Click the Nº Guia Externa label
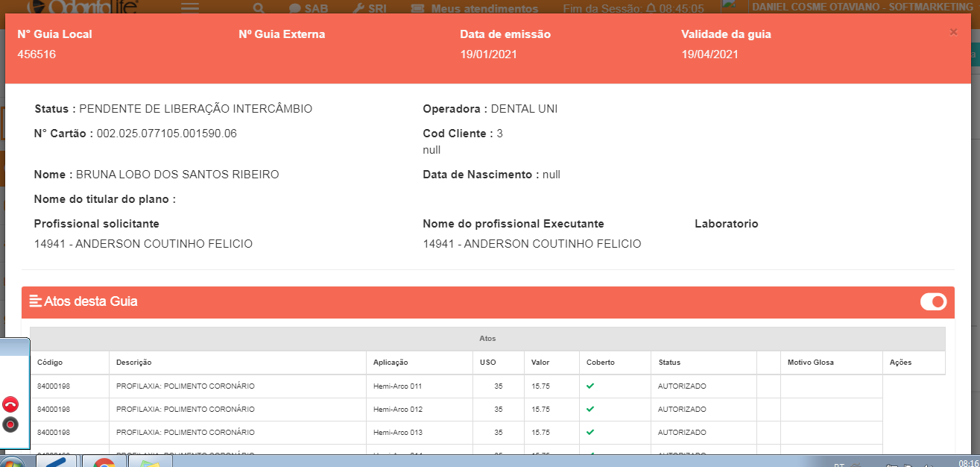The height and width of the screenshot is (467, 980). pyautogui.click(x=282, y=34)
